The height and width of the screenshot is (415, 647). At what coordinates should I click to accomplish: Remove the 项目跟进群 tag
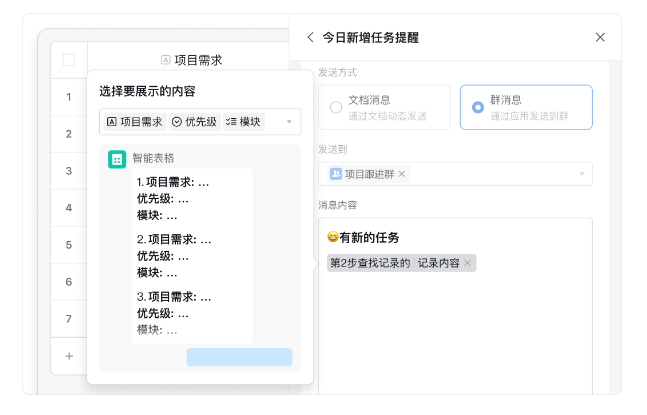(x=402, y=174)
